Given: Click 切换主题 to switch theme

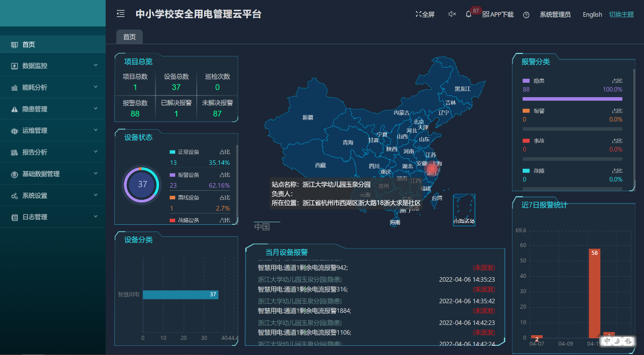Looking at the screenshot, I should point(621,15).
